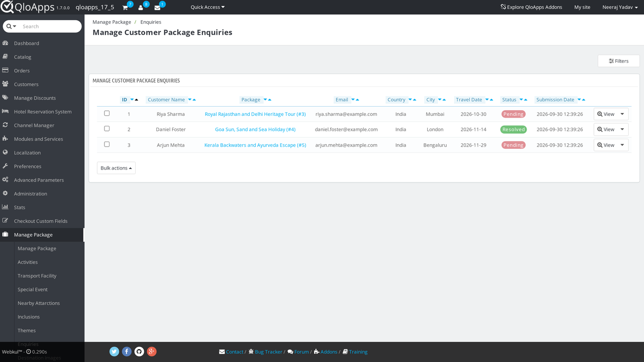Screen dimensions: 644x362
Task: Expand the Quick Access dropdown
Action: tap(207, 7)
